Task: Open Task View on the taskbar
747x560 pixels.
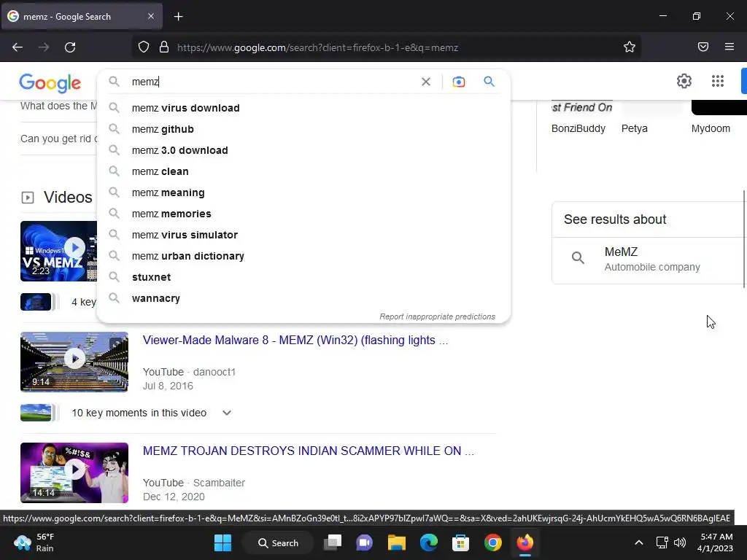Action: [333, 542]
